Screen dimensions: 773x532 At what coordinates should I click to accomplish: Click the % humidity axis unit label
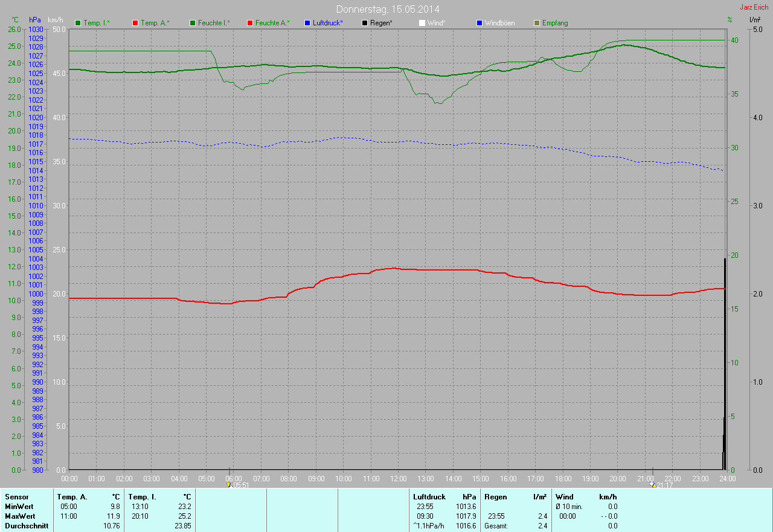pos(730,20)
